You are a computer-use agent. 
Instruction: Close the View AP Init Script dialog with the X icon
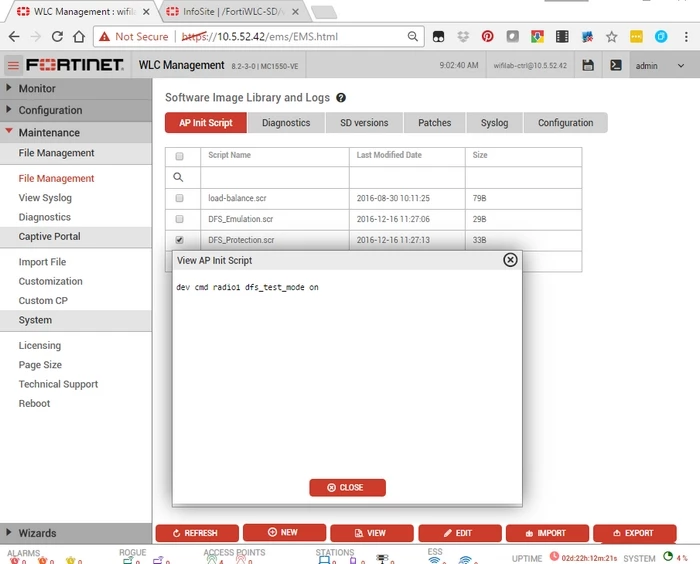tap(510, 260)
